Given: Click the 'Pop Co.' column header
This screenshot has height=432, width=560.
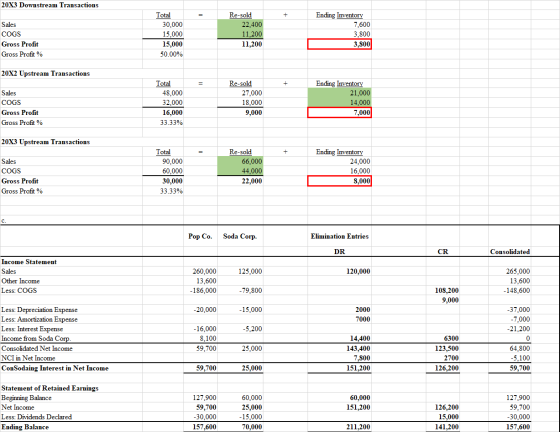Looking at the screenshot, I should pyautogui.click(x=200, y=236).
